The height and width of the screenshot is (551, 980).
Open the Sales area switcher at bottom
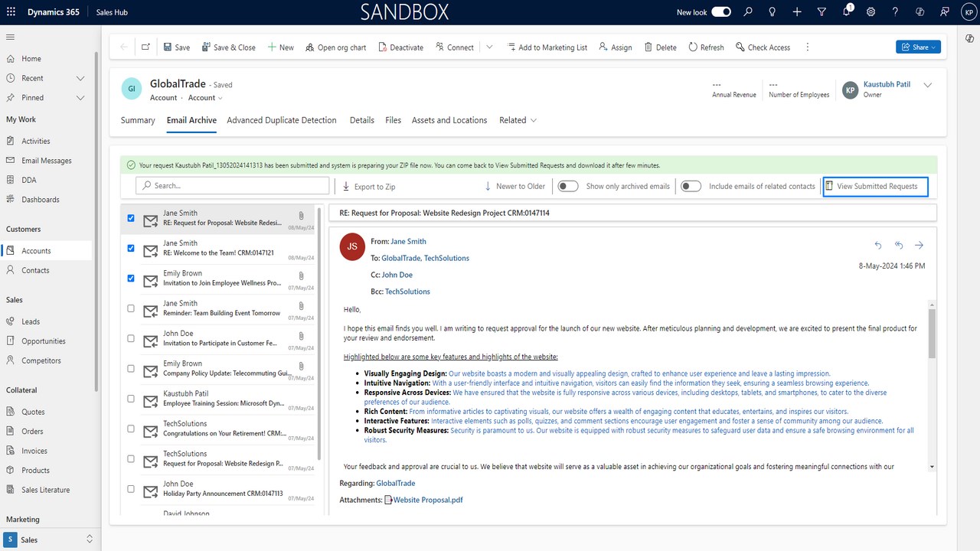click(50, 540)
